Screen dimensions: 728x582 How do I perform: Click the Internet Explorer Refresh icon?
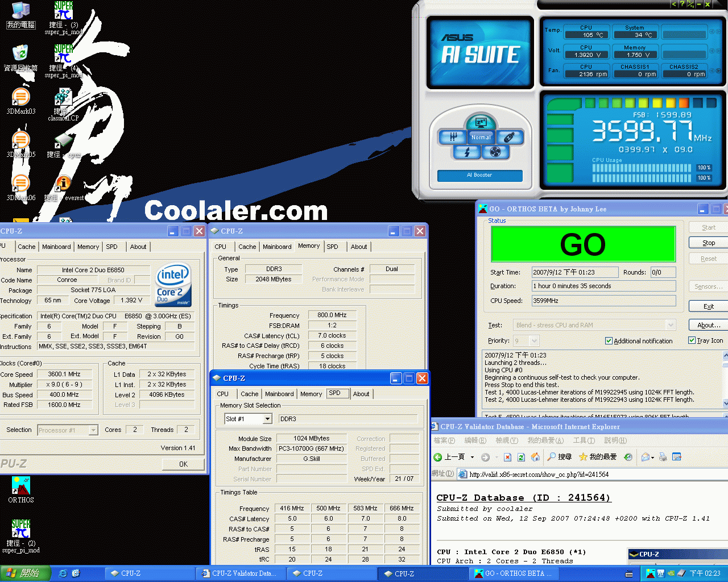521,457
